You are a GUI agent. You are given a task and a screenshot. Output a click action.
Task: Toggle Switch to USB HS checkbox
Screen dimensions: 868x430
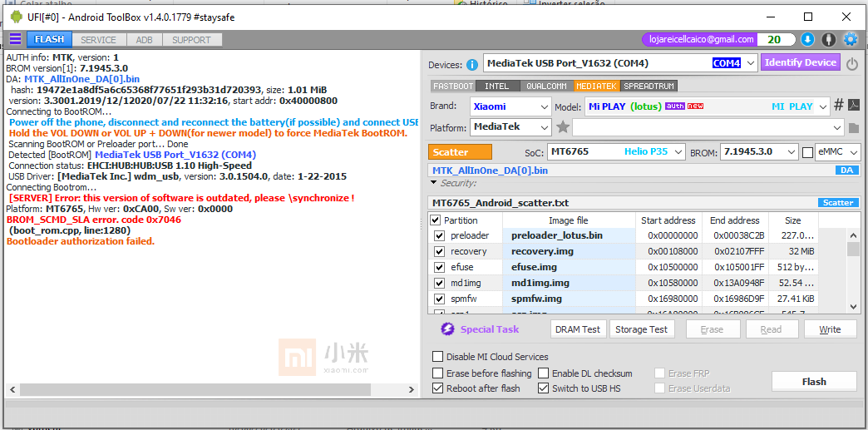543,388
